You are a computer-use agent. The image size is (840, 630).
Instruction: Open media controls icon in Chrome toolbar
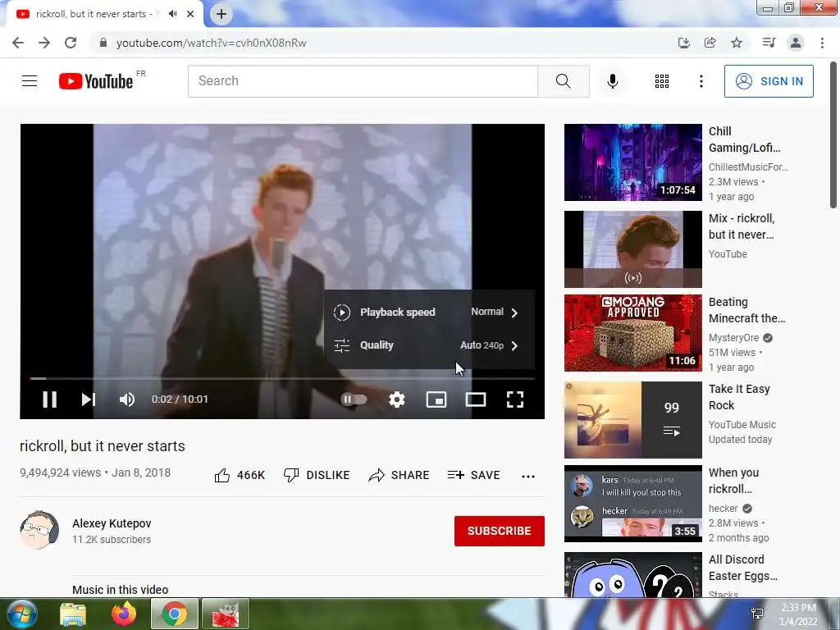point(769,43)
